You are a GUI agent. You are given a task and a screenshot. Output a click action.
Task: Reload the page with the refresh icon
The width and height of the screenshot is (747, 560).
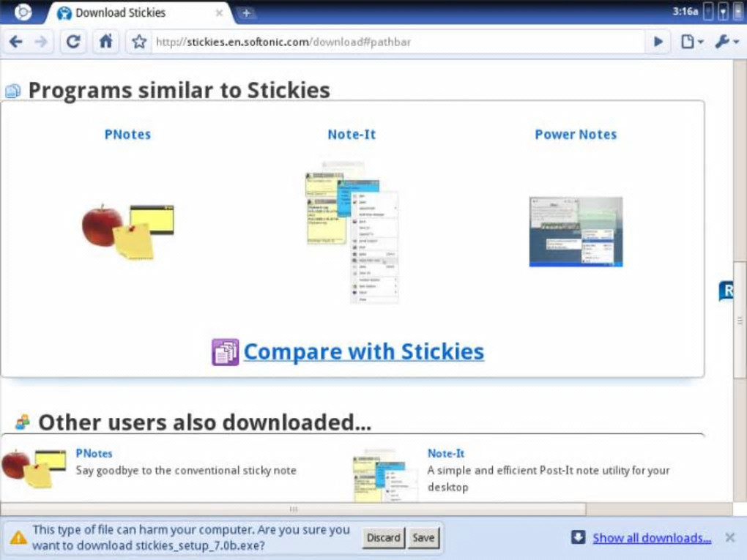tap(73, 42)
